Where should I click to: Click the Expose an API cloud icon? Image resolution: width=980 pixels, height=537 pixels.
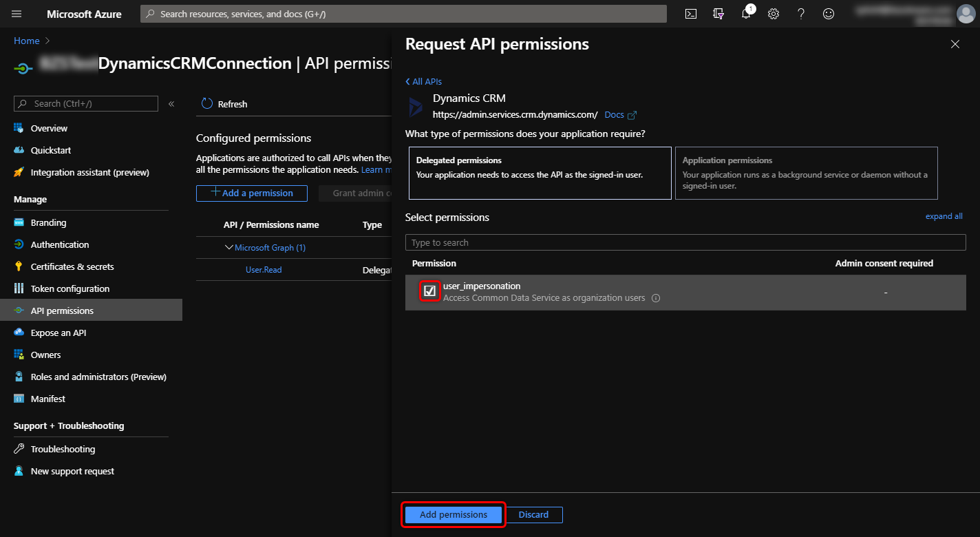pyautogui.click(x=19, y=333)
